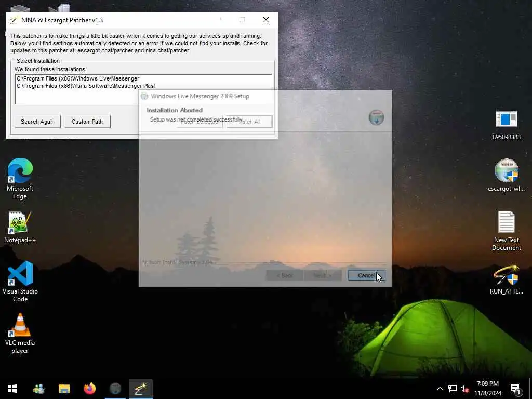Launch Visual Studio Code desktop icon
The width and height of the screenshot is (532, 399).
click(20, 281)
